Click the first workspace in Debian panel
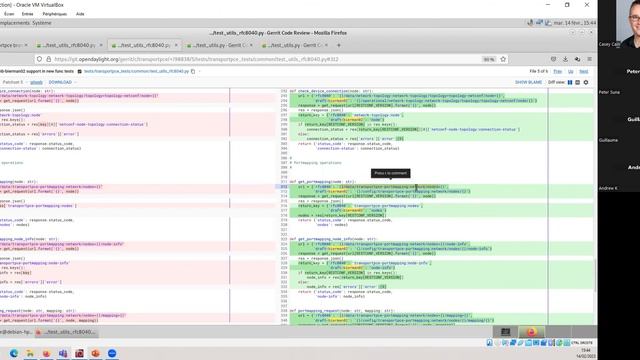Image resolution: width=640 pixels, height=360 pixels. (505, 332)
